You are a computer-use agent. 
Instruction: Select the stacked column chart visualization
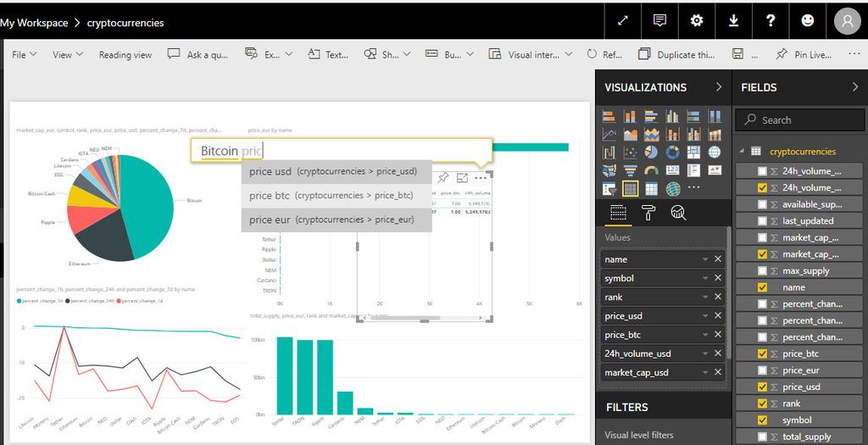(x=630, y=116)
